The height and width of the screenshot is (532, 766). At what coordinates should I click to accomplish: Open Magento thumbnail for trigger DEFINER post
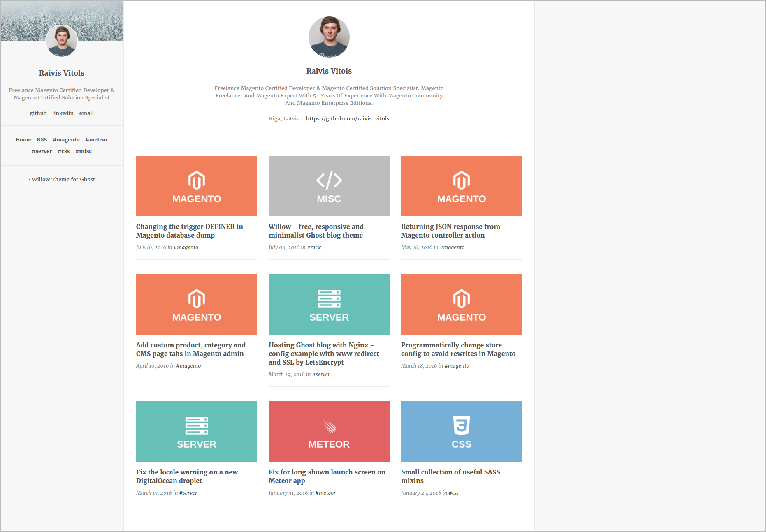click(197, 186)
